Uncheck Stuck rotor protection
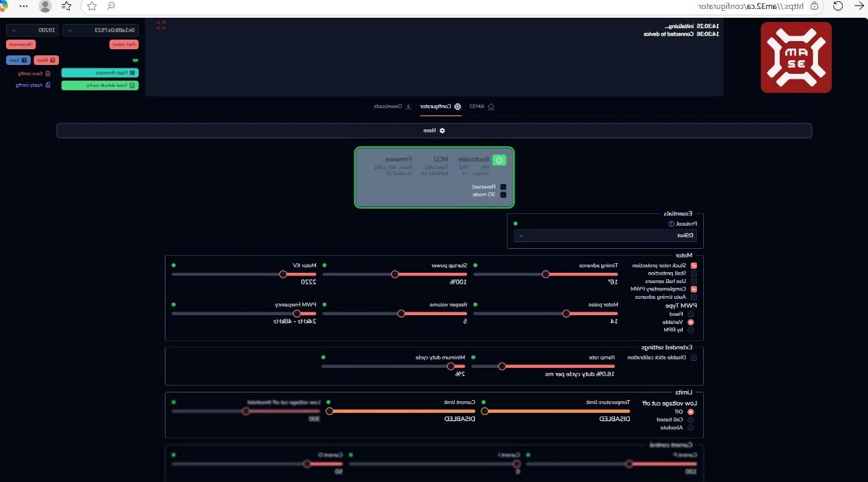Screen dimensions: 868x482 (694, 265)
